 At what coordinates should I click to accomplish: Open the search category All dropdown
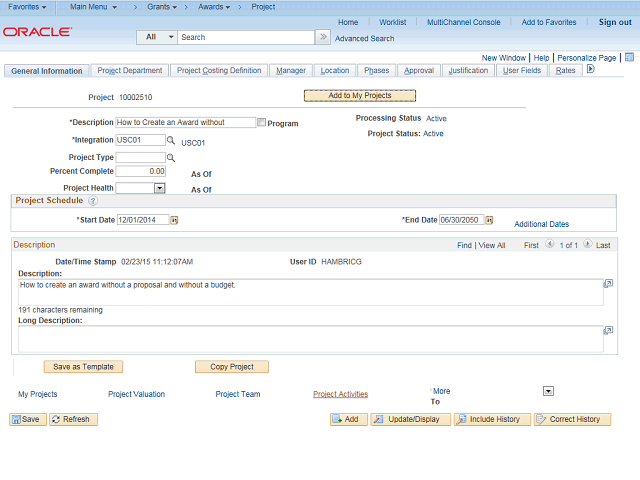pyautogui.click(x=157, y=37)
